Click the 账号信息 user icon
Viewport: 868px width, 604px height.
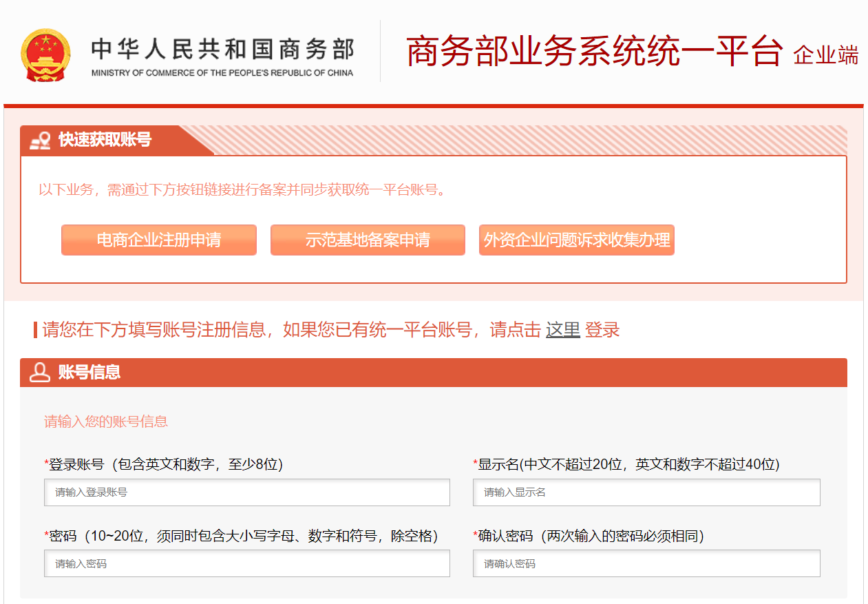coord(40,373)
